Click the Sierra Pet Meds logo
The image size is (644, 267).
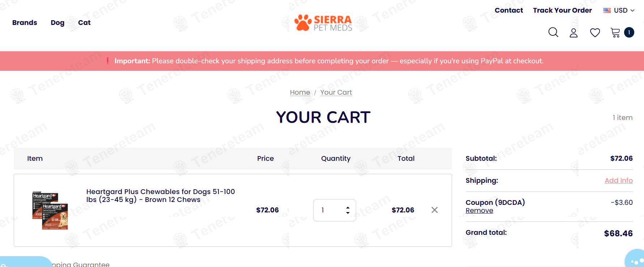point(323,23)
